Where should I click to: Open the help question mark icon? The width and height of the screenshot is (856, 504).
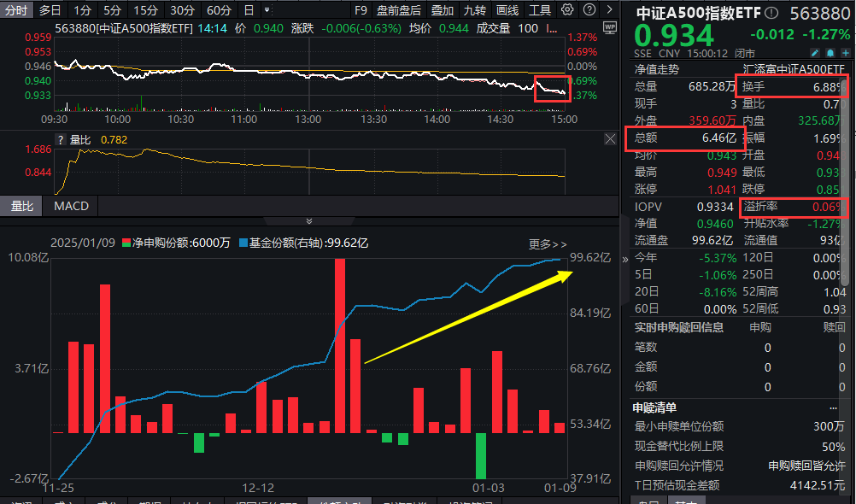point(589,9)
